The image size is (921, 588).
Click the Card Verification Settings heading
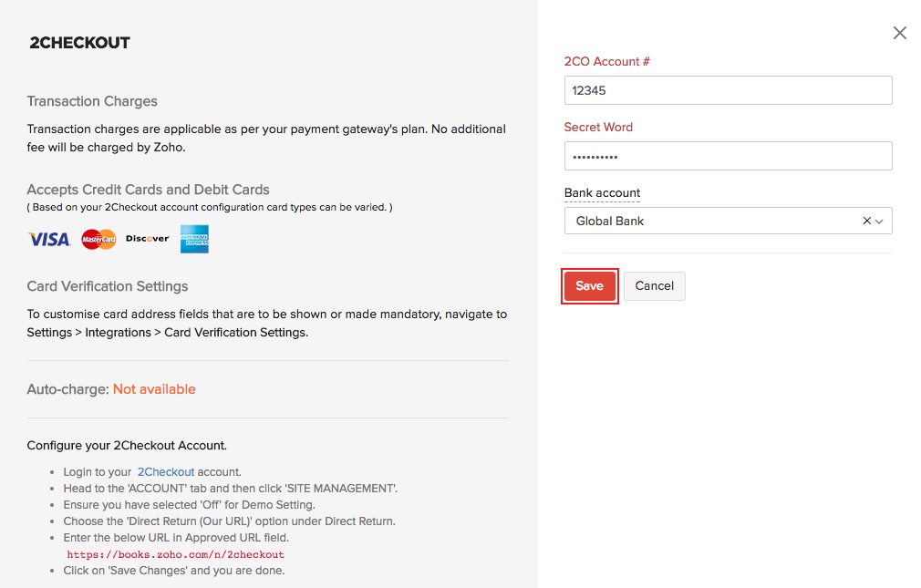coord(108,286)
